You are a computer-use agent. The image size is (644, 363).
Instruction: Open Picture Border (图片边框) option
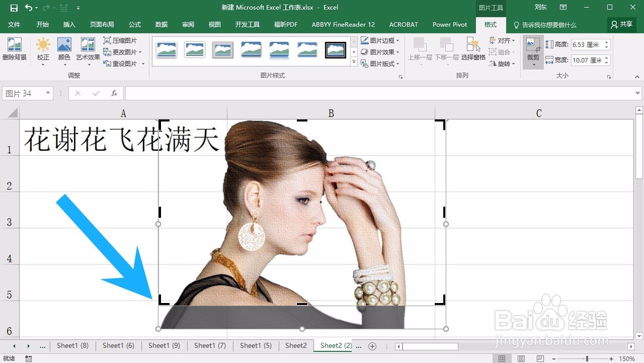click(x=380, y=40)
